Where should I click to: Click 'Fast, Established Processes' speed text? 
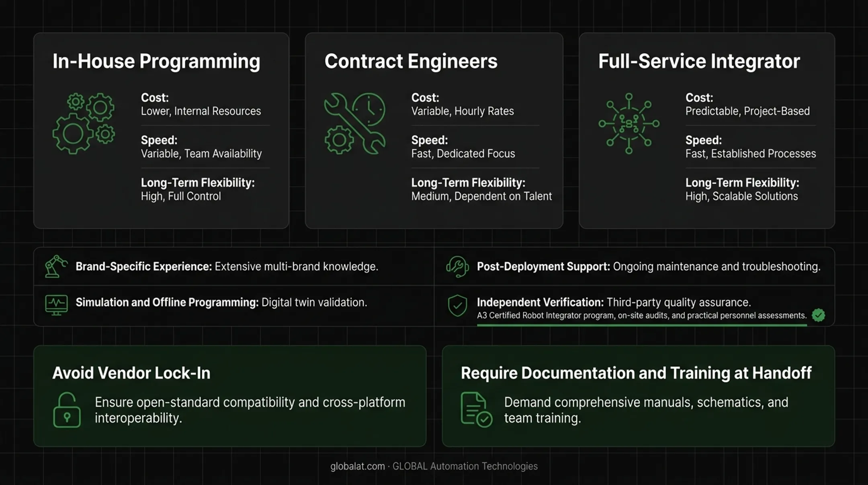pyautogui.click(x=751, y=154)
